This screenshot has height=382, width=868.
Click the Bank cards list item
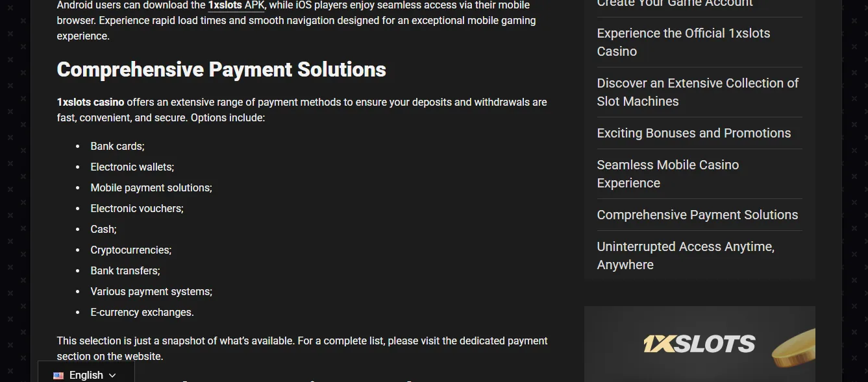[x=118, y=147]
